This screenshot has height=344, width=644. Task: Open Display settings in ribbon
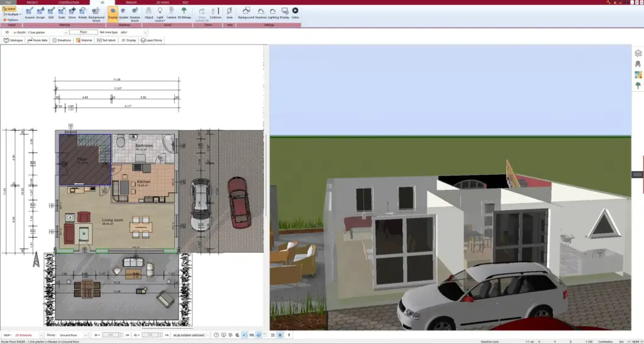tap(285, 13)
